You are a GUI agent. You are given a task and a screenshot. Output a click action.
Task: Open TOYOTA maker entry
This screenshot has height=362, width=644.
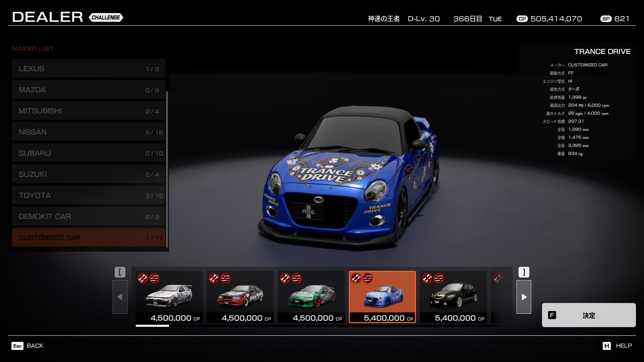(89, 195)
